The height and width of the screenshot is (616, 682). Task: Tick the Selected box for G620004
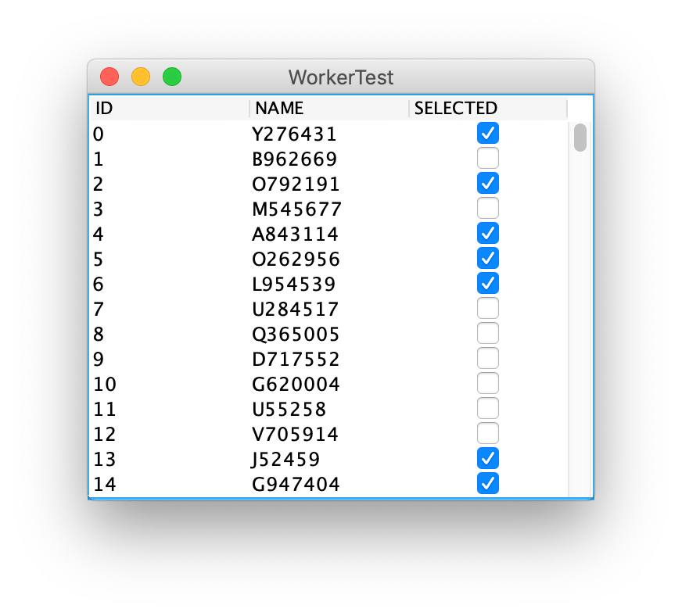point(487,383)
